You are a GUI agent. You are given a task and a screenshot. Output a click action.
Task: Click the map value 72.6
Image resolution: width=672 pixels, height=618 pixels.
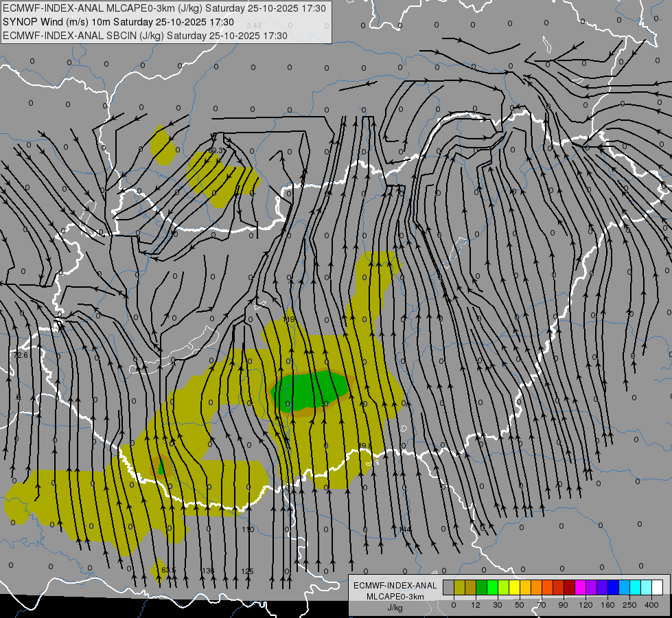(x=20, y=355)
